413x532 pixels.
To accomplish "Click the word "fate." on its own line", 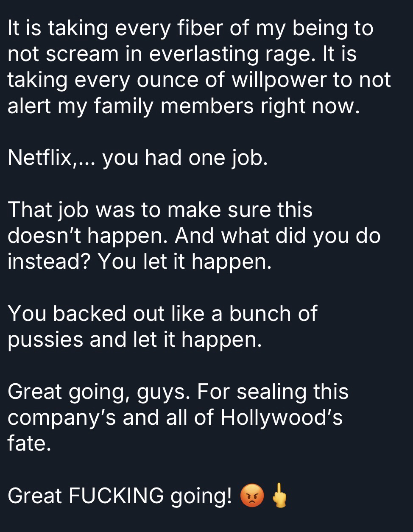I will pyautogui.click(x=29, y=443).
